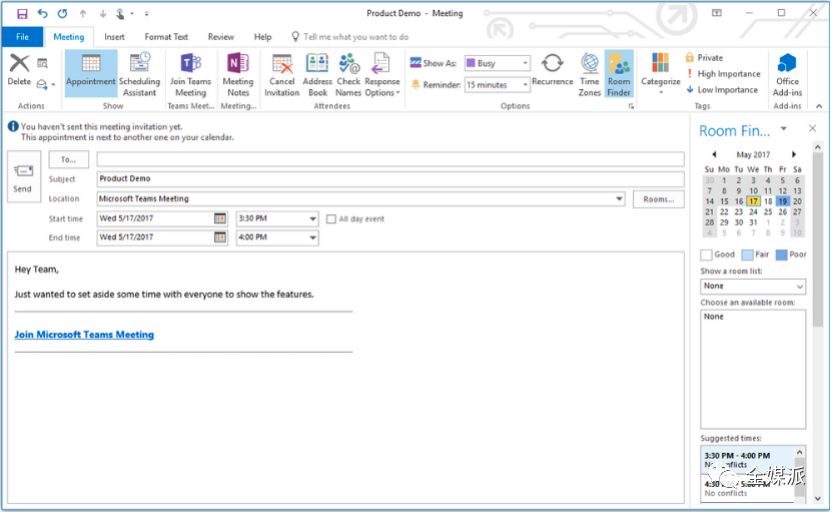Open the Format Text tab
This screenshot has width=832, height=512.
pyautogui.click(x=166, y=37)
